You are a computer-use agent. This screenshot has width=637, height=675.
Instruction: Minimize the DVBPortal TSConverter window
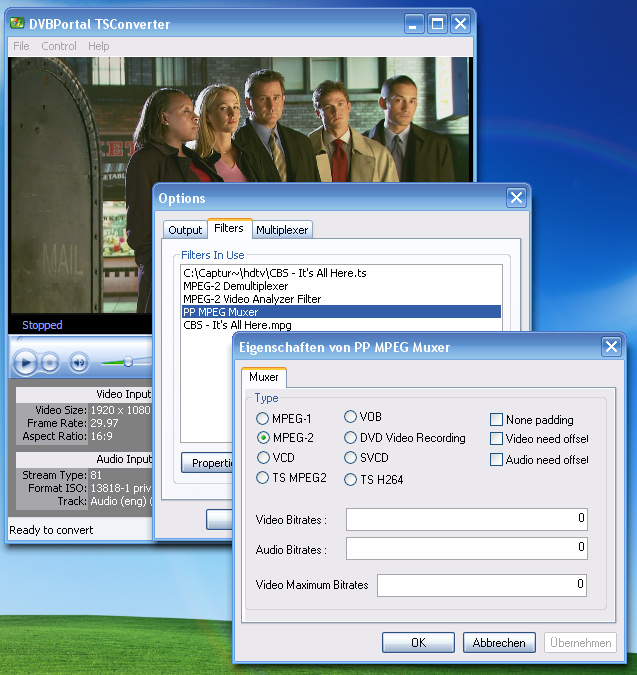pos(414,24)
